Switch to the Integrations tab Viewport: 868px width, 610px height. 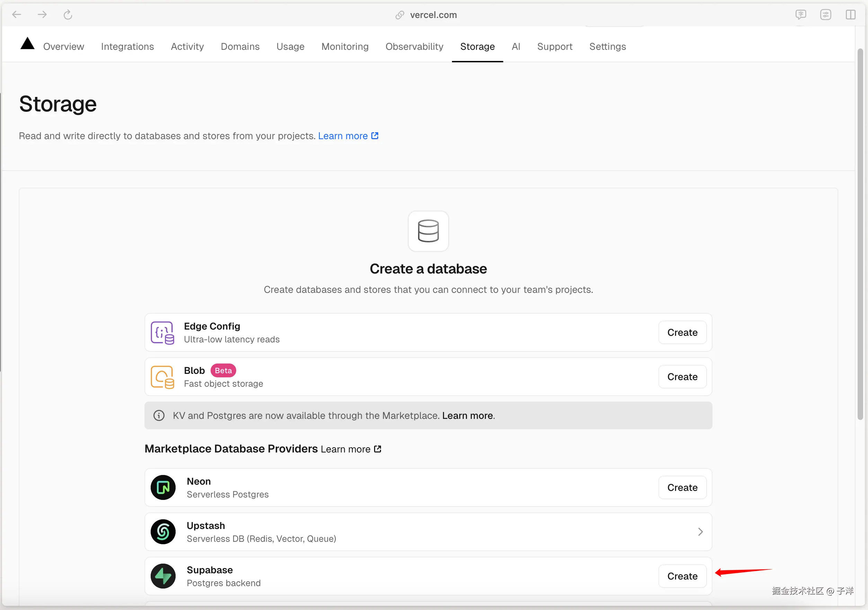point(127,46)
